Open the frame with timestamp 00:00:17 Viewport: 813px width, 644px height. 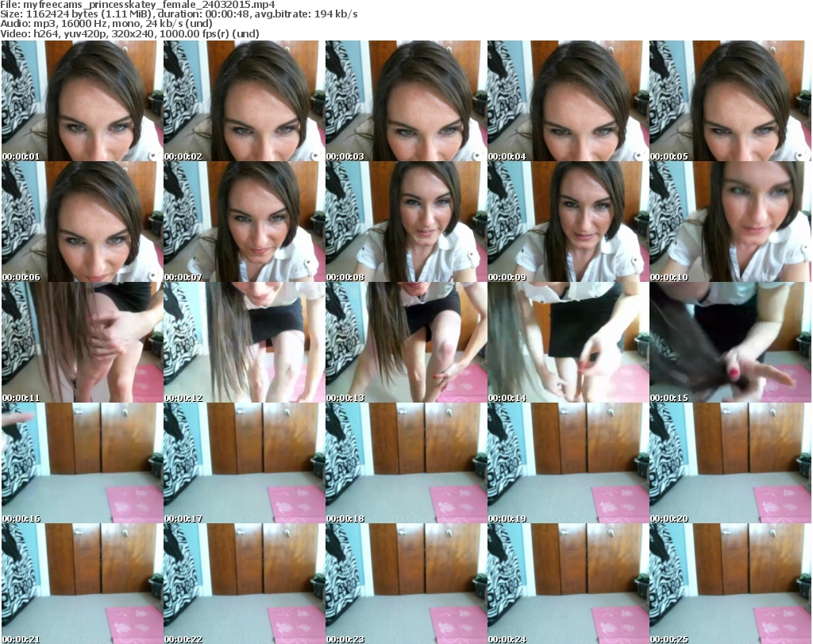[x=245, y=463]
